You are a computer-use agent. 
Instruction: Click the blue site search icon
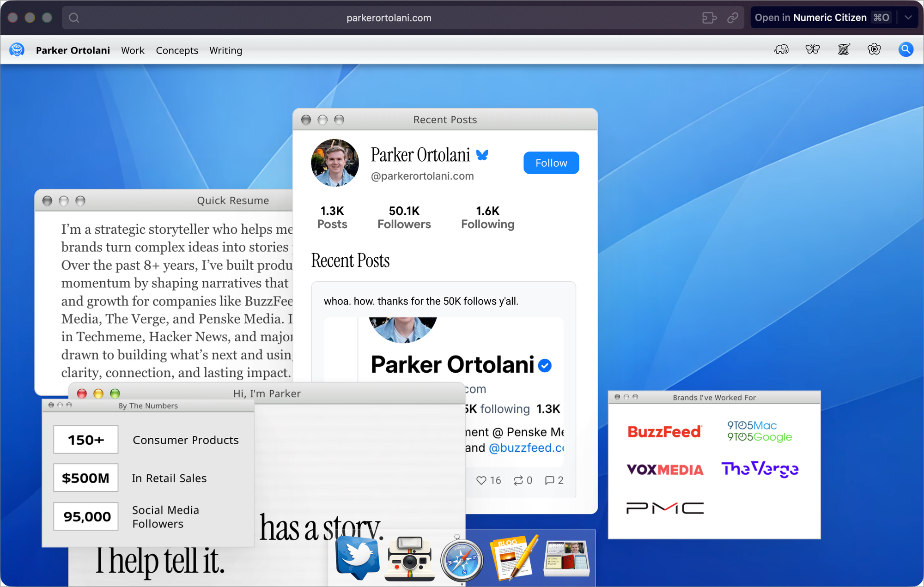(x=906, y=49)
